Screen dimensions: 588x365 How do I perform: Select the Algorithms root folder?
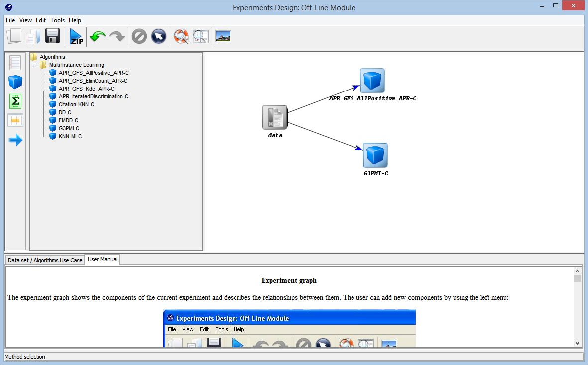[52, 57]
